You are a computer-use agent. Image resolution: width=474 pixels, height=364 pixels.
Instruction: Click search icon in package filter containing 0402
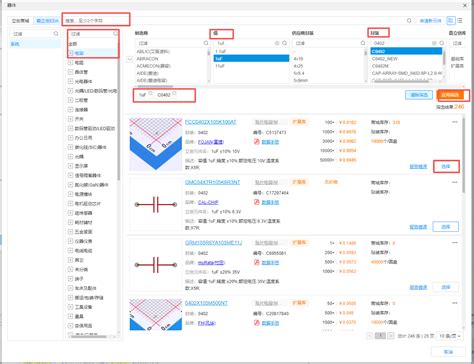(442, 43)
